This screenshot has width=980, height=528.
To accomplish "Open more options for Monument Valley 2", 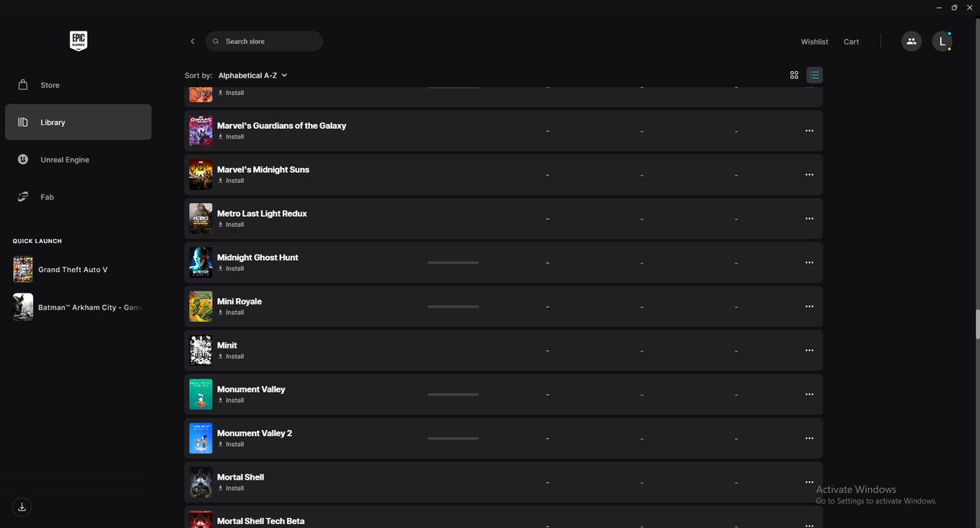I will click(809, 438).
